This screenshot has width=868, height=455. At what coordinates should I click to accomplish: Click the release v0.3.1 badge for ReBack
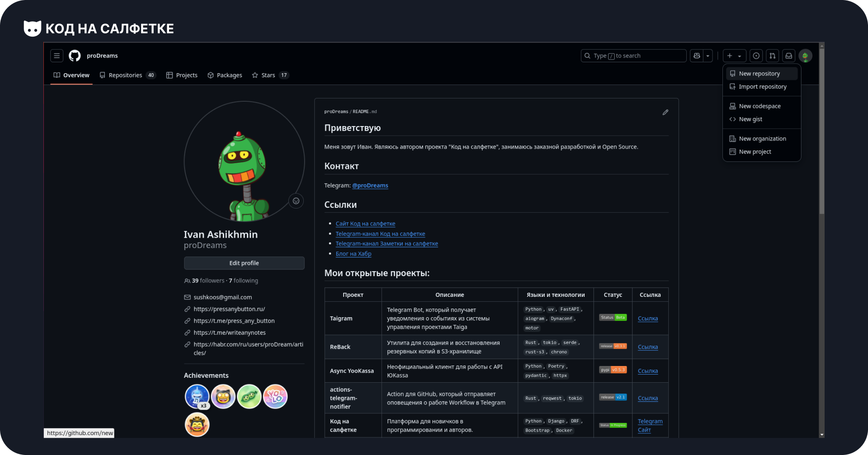pyautogui.click(x=613, y=346)
